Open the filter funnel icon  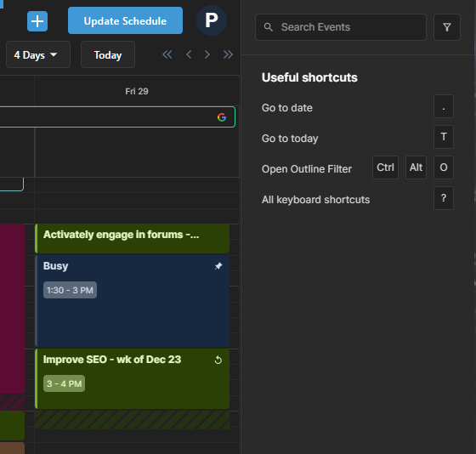[447, 27]
